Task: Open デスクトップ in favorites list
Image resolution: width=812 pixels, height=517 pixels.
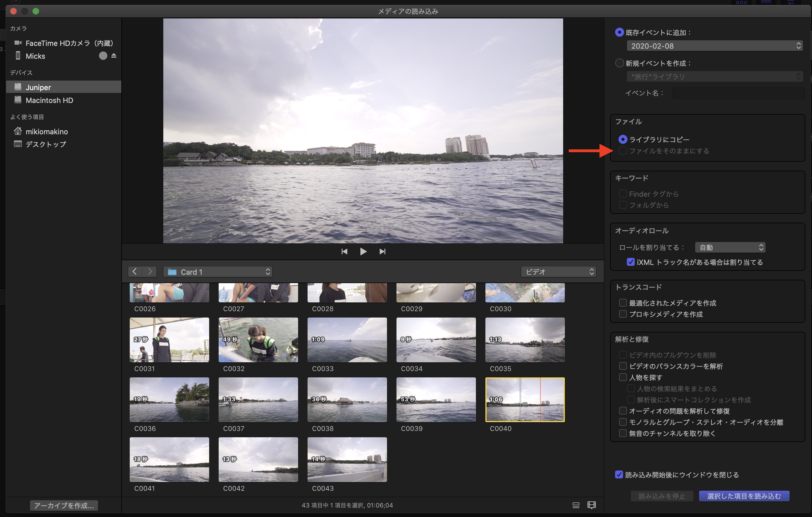Action: [46, 144]
